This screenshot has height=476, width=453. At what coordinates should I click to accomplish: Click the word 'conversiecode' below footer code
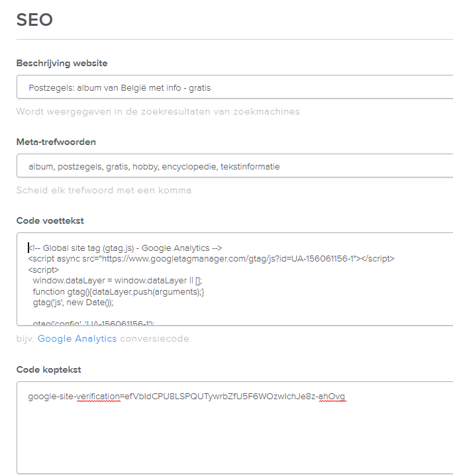coord(154,339)
